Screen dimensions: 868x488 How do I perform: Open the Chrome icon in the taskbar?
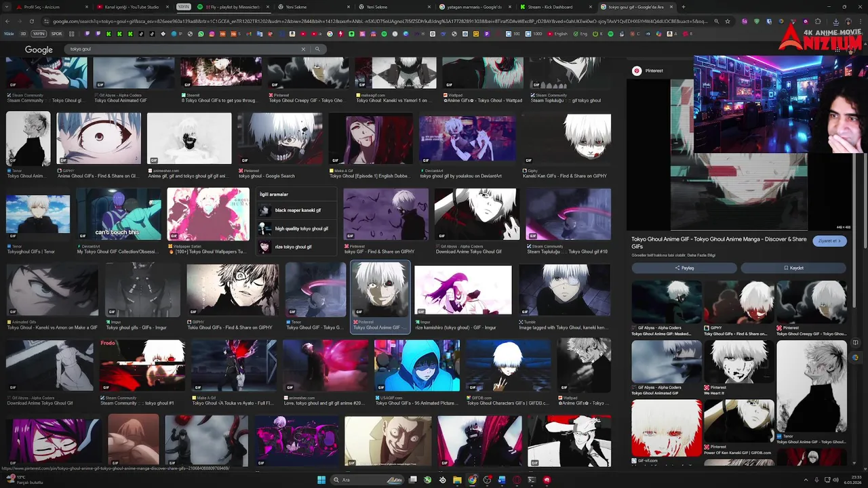pyautogui.click(x=472, y=480)
